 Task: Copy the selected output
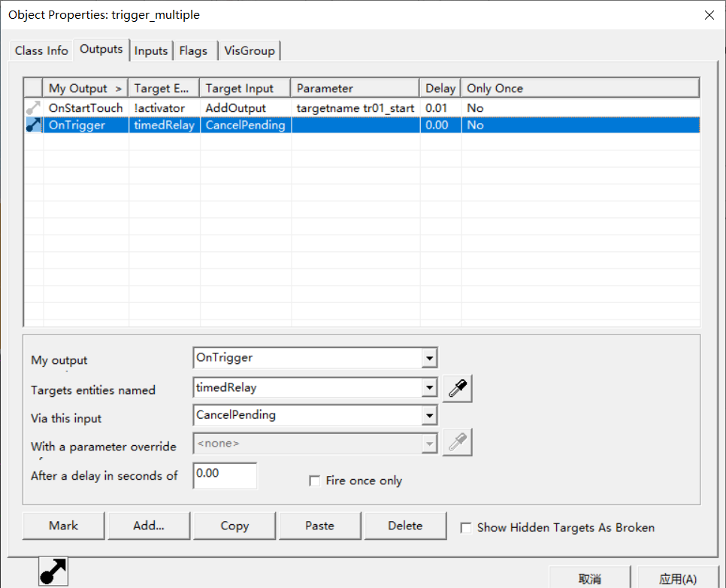pyautogui.click(x=234, y=526)
